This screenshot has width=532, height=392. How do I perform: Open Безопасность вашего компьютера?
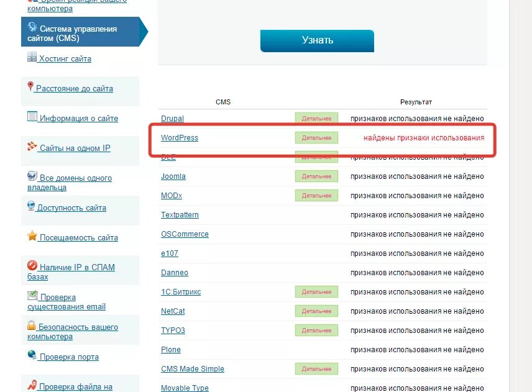click(x=73, y=332)
